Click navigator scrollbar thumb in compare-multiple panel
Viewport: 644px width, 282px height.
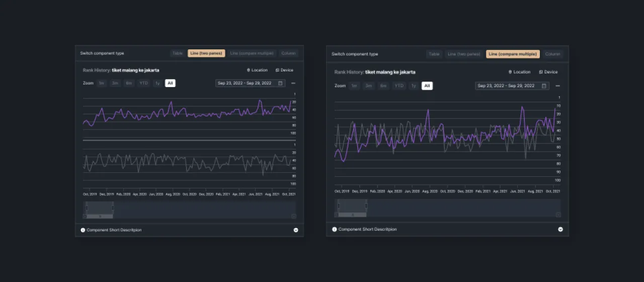point(352,215)
